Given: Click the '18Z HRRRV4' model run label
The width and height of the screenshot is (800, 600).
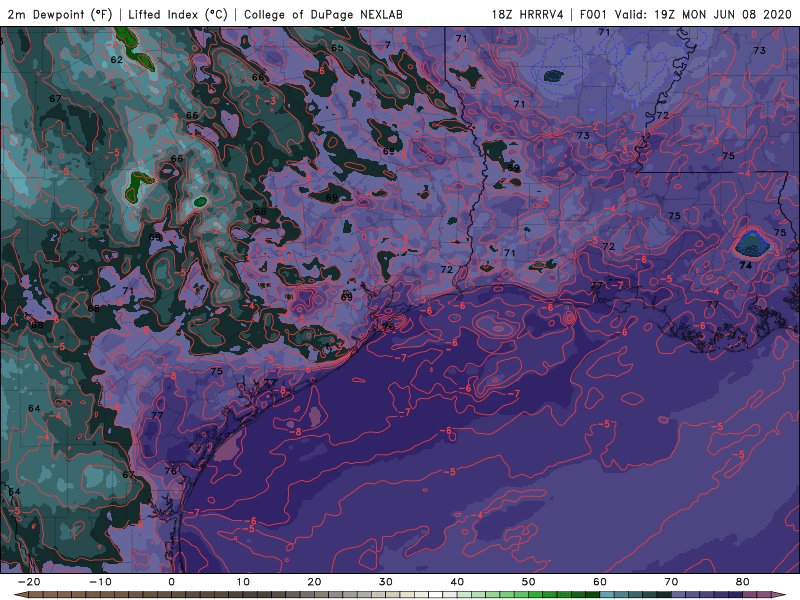Looking at the screenshot, I should pyautogui.click(x=528, y=14).
